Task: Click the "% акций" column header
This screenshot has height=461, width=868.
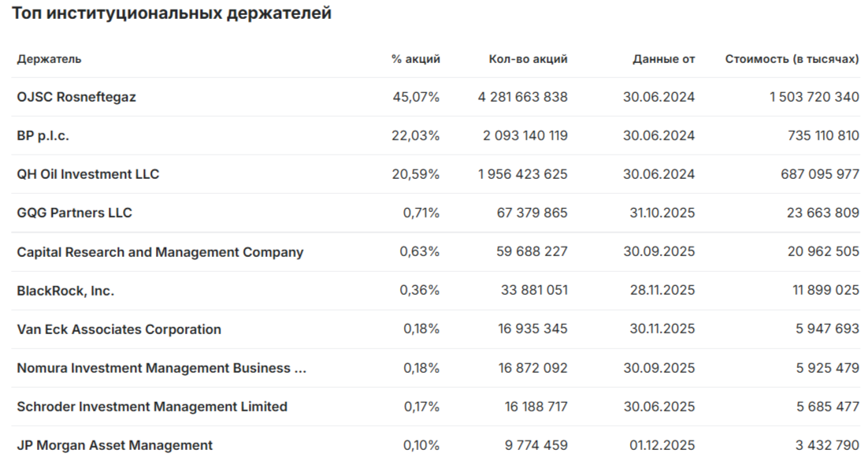Action: (x=416, y=59)
